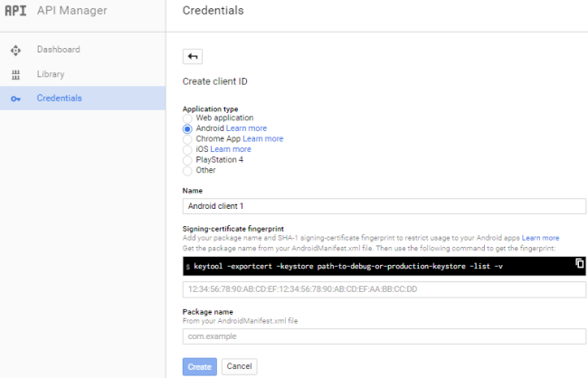Select Other application type

(187, 170)
